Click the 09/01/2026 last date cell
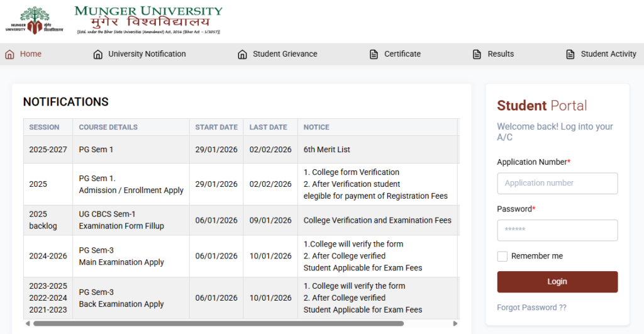 270,220
